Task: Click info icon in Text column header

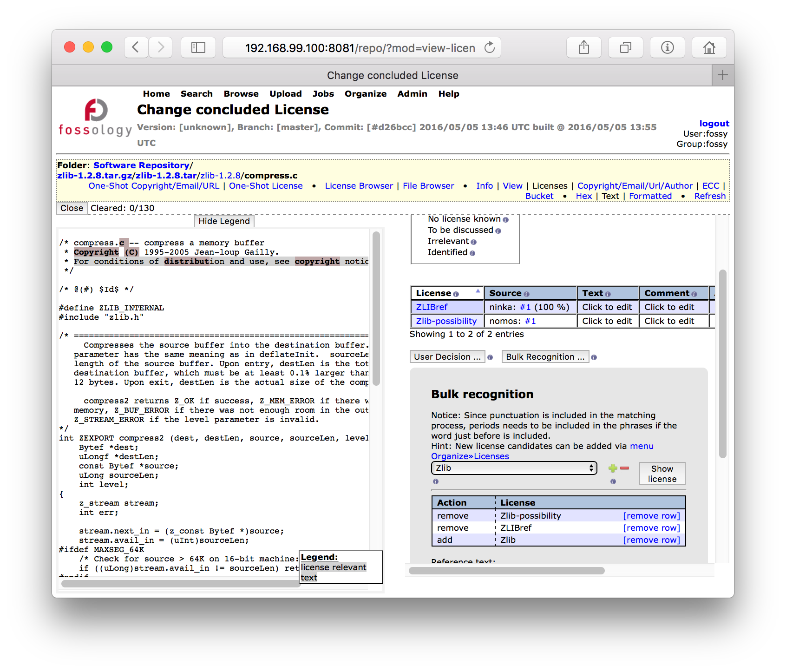Action: tap(608, 294)
